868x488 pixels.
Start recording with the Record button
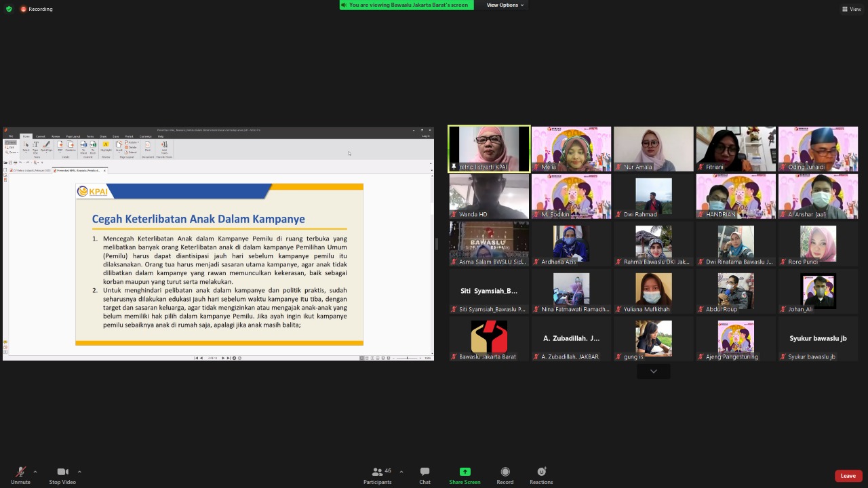click(x=505, y=475)
